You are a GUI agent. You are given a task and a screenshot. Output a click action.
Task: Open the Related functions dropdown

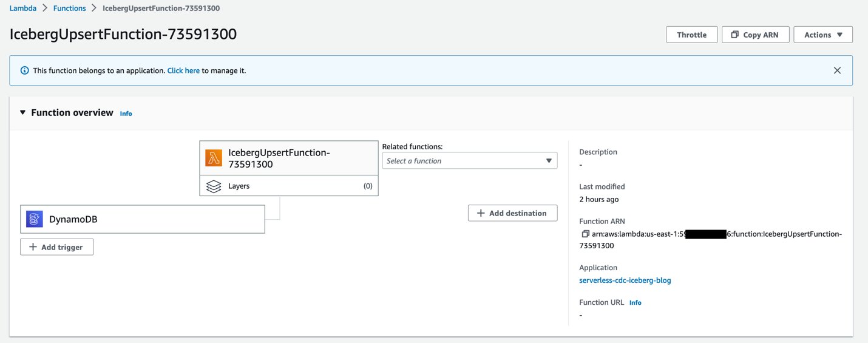[469, 161]
